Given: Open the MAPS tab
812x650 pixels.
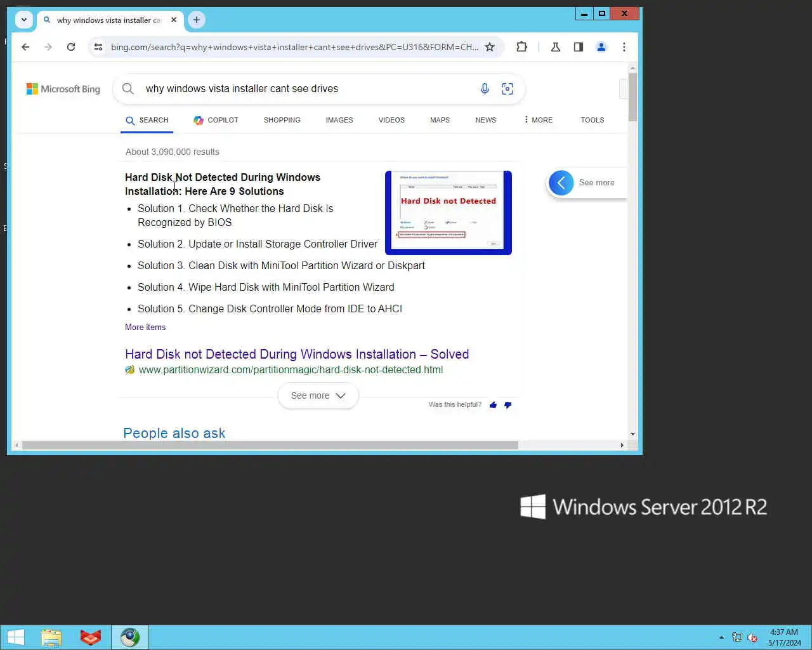Looking at the screenshot, I should coord(440,120).
